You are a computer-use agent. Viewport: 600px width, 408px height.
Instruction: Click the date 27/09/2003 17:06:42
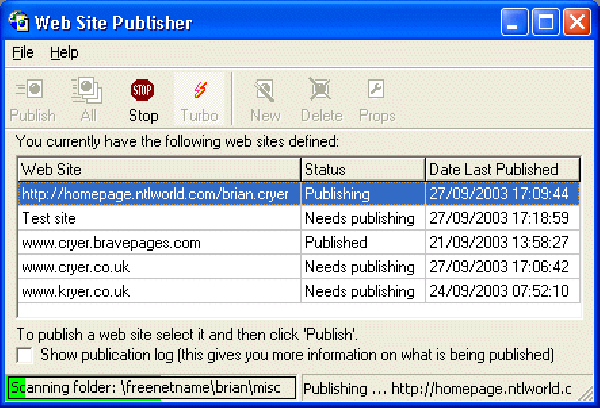pos(502,267)
